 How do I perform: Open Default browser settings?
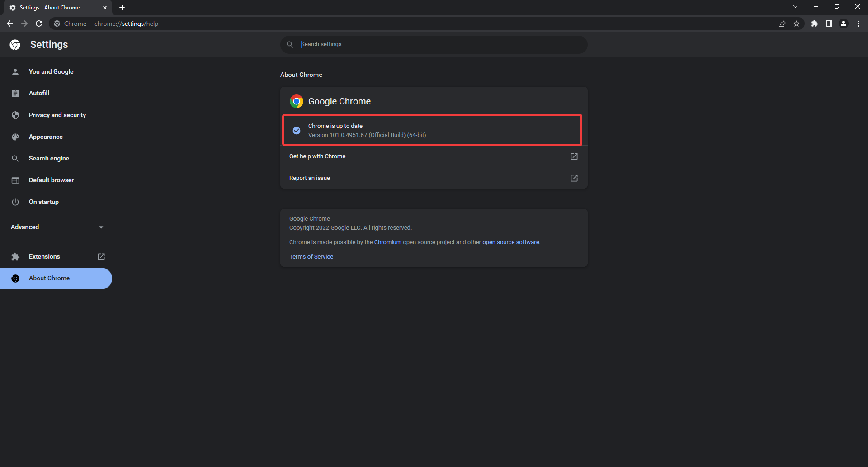pos(51,180)
